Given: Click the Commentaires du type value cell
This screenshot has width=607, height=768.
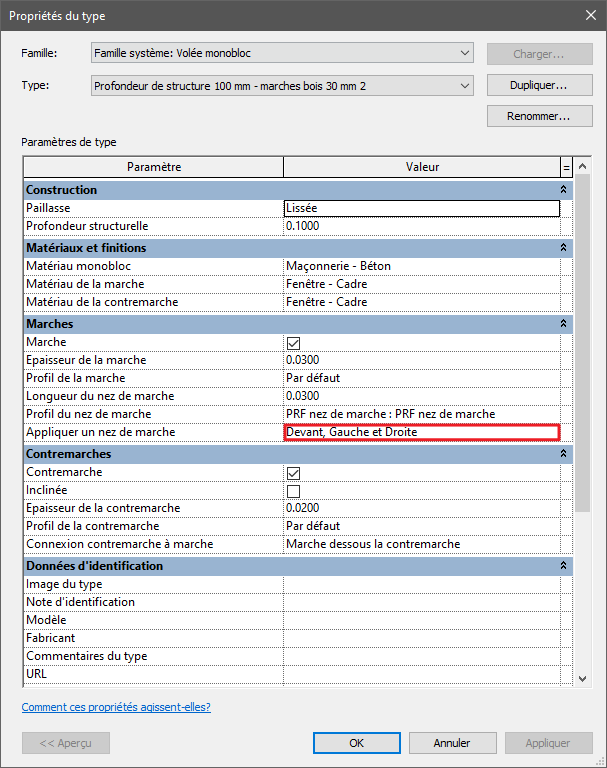Looking at the screenshot, I should click(422, 656).
